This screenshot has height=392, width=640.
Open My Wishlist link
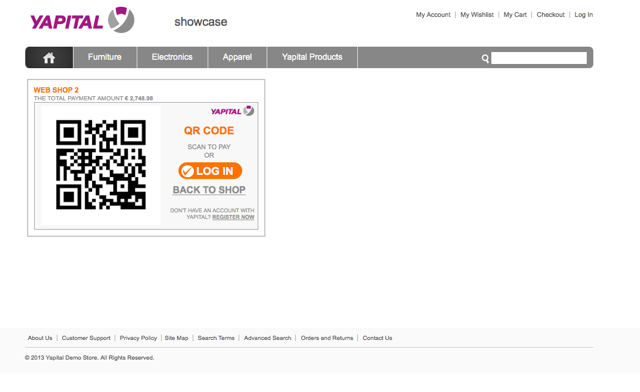[x=477, y=15]
